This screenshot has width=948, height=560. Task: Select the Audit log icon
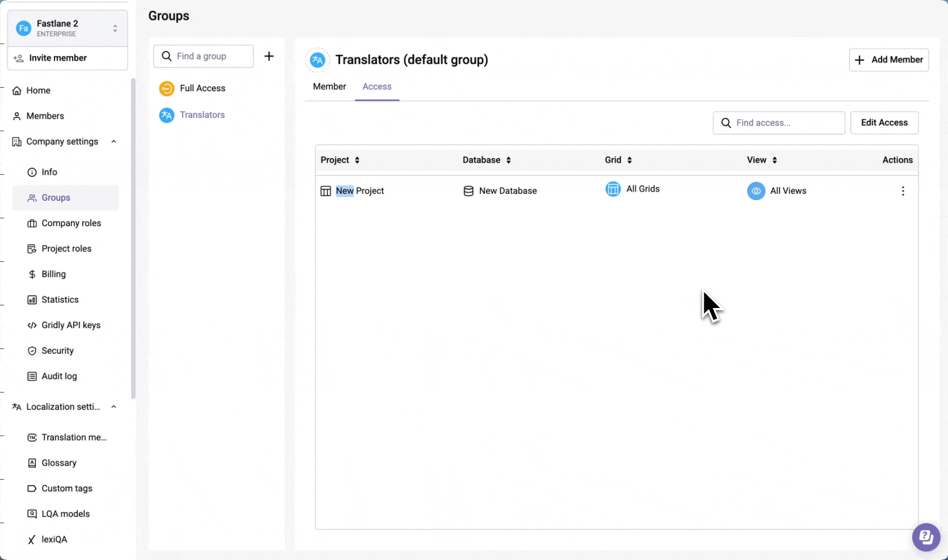[x=32, y=376]
